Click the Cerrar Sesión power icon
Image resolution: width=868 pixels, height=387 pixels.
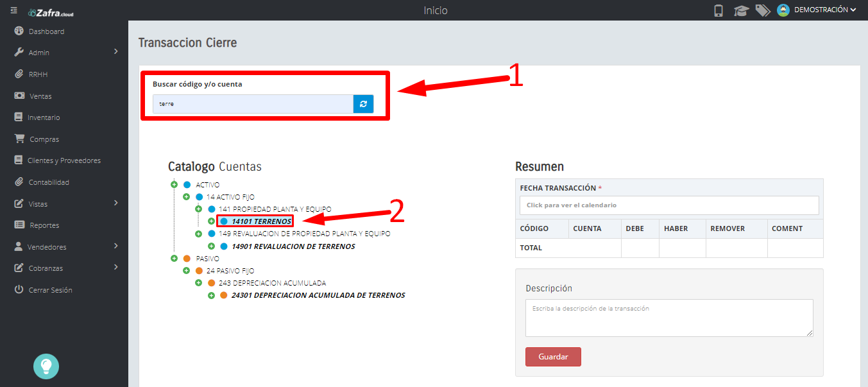(19, 289)
